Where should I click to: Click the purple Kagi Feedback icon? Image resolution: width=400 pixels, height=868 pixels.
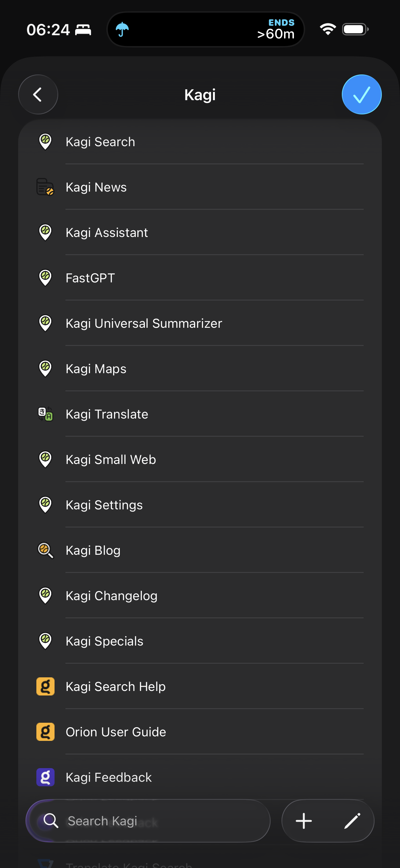tap(45, 778)
